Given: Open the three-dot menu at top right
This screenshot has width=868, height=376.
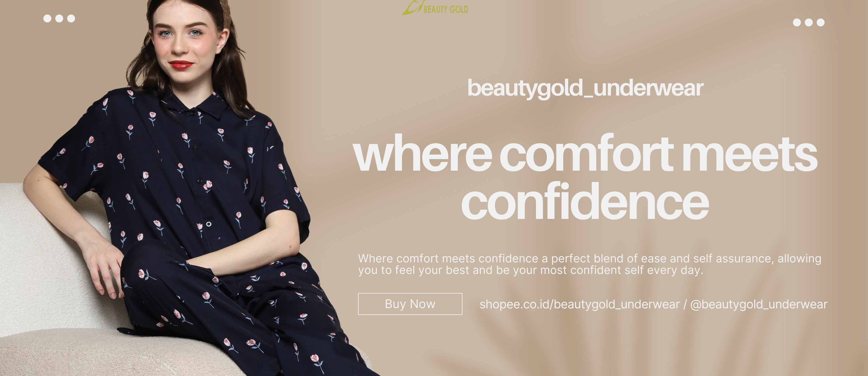Looking at the screenshot, I should pyautogui.click(x=809, y=23).
